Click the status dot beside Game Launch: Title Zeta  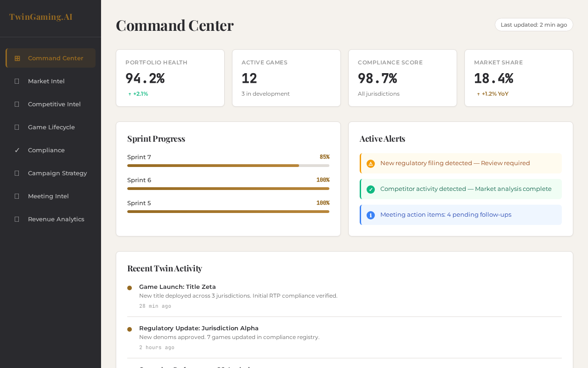pos(129,287)
